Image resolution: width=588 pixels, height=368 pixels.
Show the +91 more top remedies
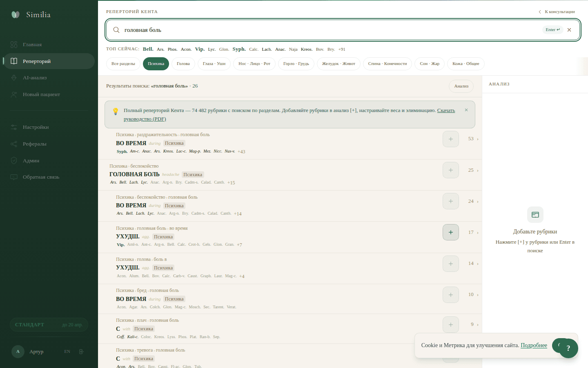342,49
